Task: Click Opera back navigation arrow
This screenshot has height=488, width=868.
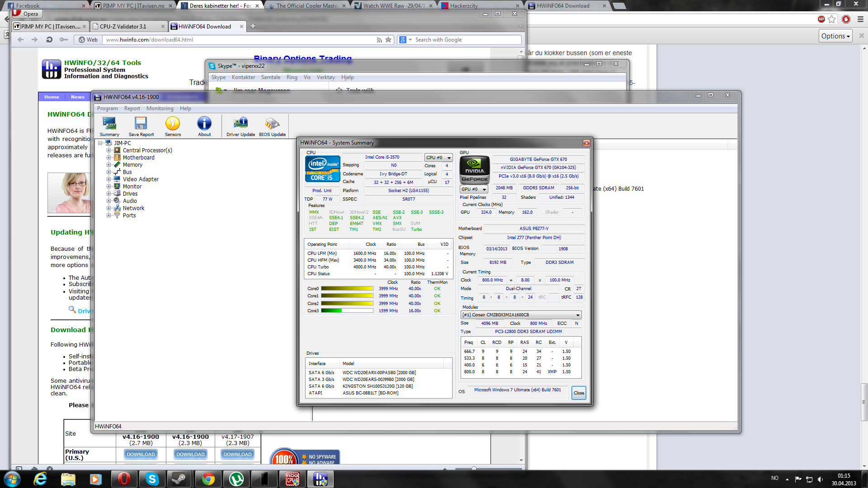Action: pyautogui.click(x=21, y=40)
